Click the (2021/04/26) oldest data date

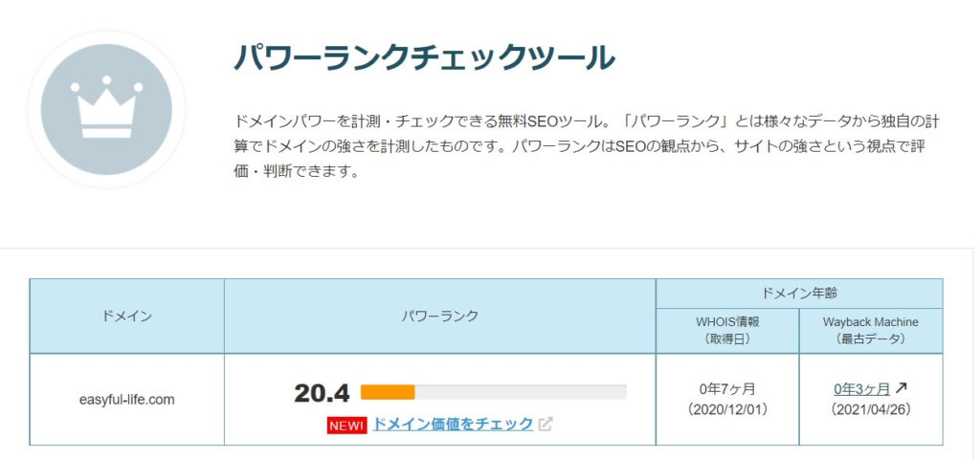(x=871, y=409)
